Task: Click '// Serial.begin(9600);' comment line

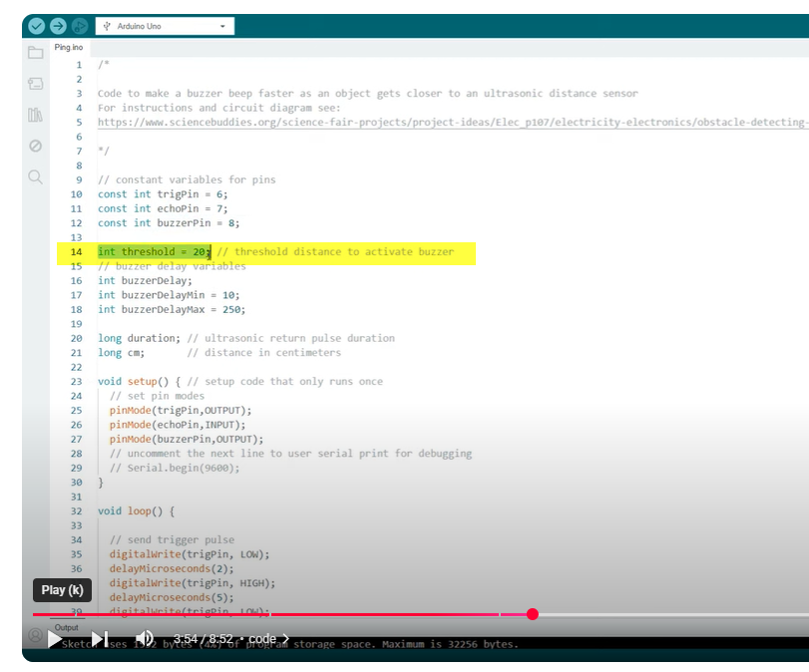Action: pyautogui.click(x=175, y=469)
